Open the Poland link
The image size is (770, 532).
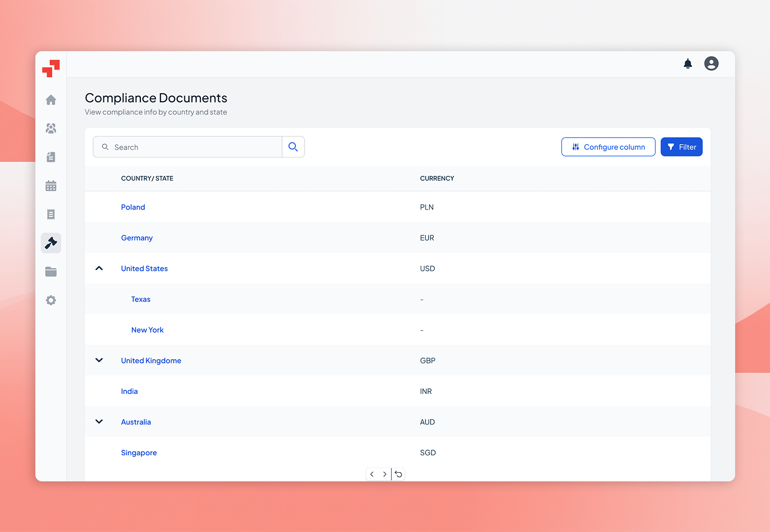(133, 207)
